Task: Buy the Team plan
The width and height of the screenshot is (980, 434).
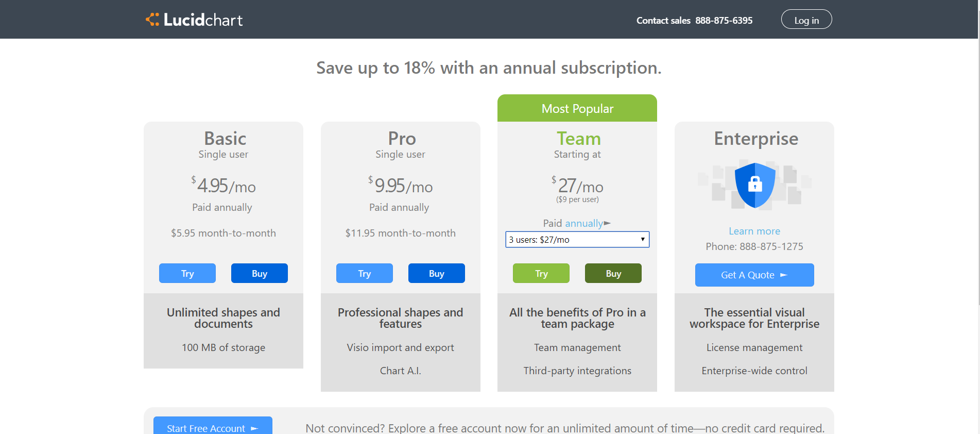Action: 613,273
